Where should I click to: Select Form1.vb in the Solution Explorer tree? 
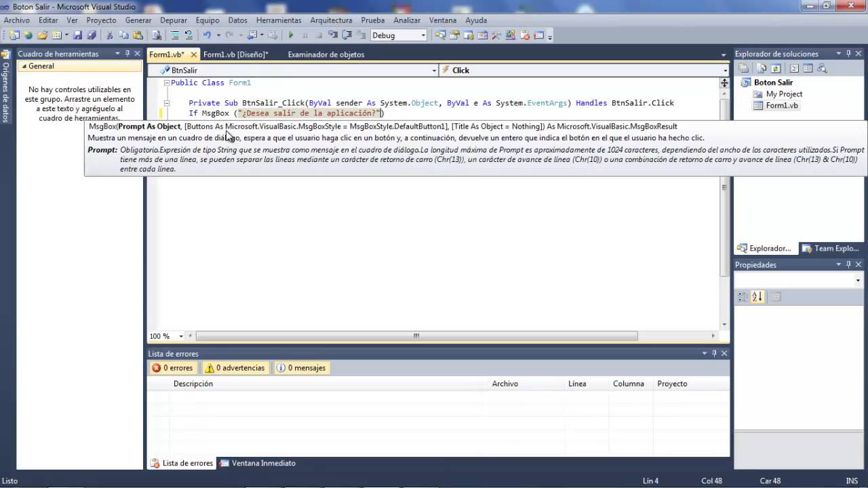pos(782,106)
